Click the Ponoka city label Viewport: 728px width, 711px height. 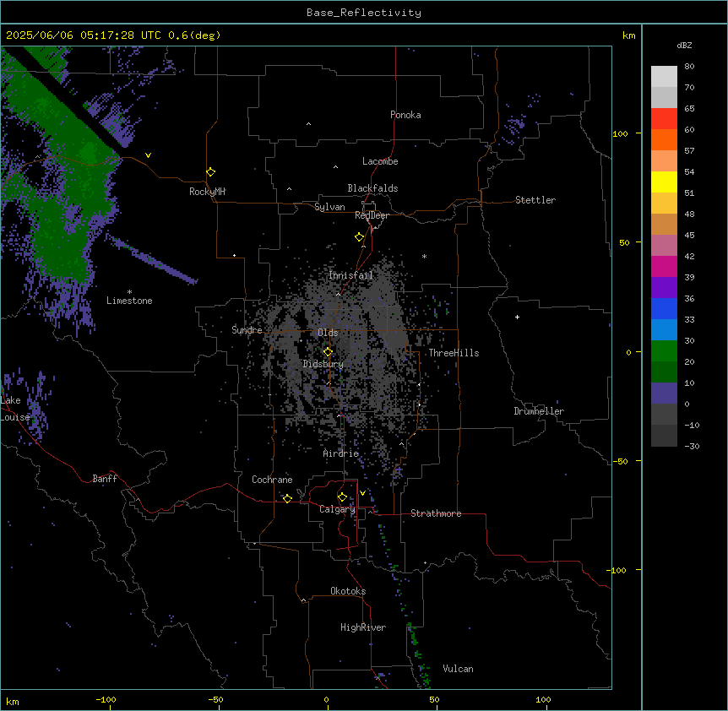405,115
